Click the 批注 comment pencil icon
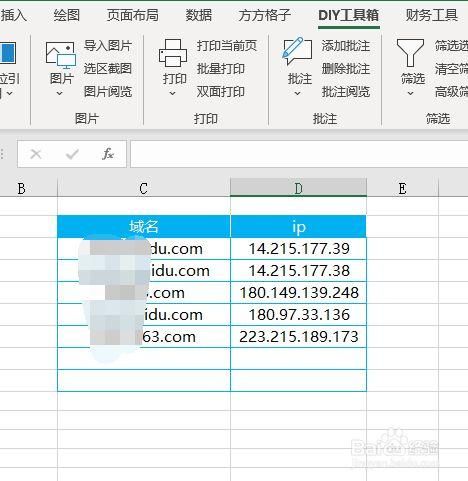Viewport: 468px width, 481px height. point(297,51)
